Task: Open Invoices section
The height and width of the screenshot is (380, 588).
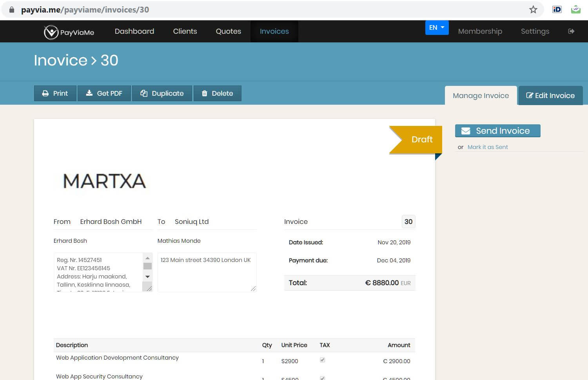Action: 274,31
